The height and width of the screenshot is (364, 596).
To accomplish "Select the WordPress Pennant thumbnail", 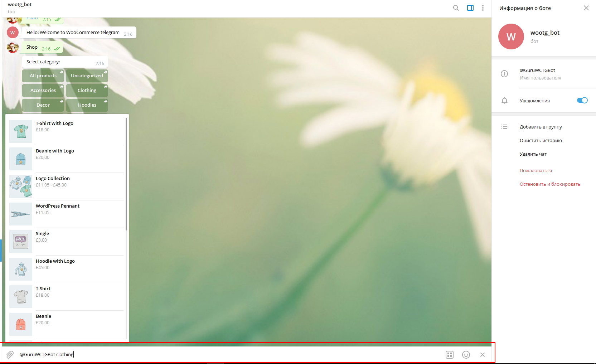I will [21, 214].
